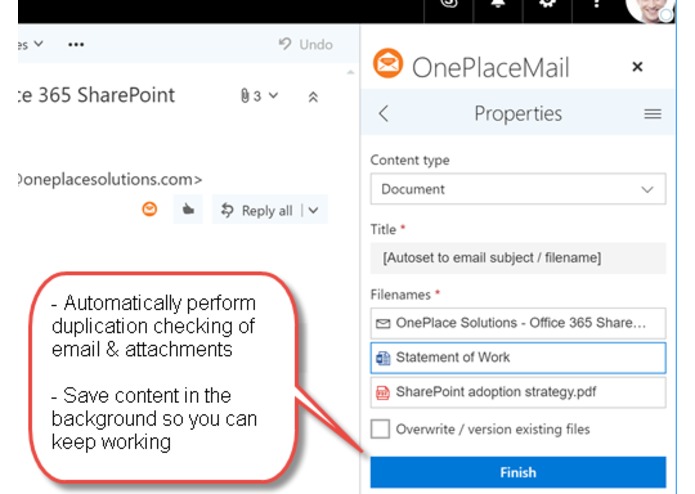Open the user profile picture

tap(650, 9)
